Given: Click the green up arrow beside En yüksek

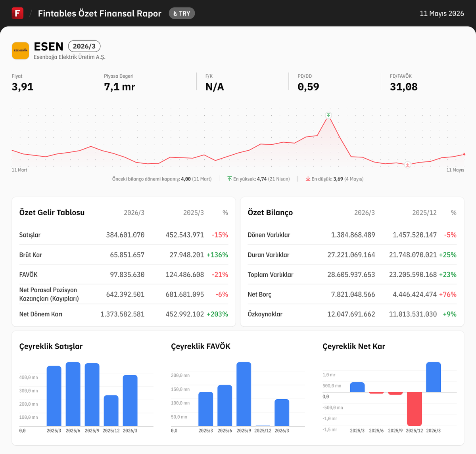Looking at the screenshot, I should click(230, 179).
